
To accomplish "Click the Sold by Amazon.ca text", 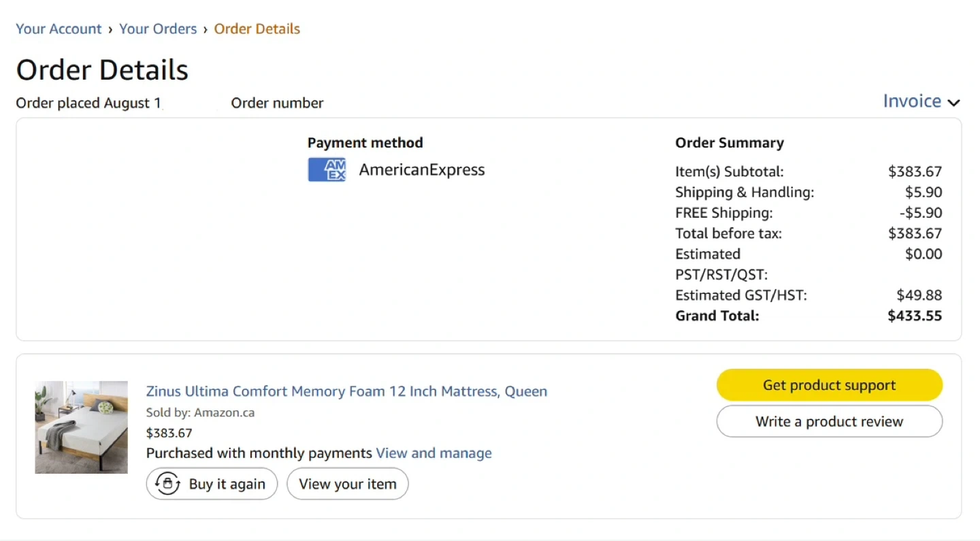I will coord(200,412).
